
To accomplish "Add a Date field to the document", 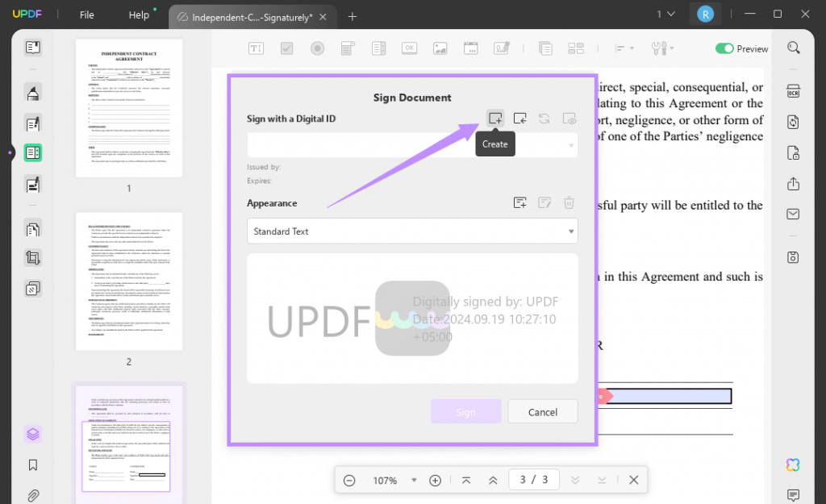I will [470, 48].
